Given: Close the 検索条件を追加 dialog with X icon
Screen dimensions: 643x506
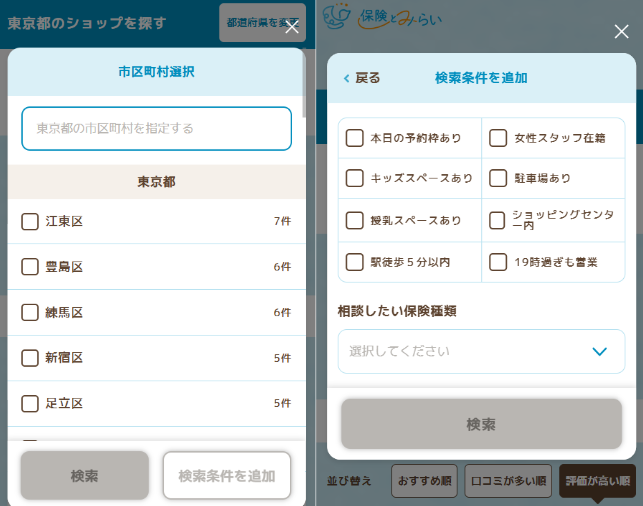Looking at the screenshot, I should (621, 31).
